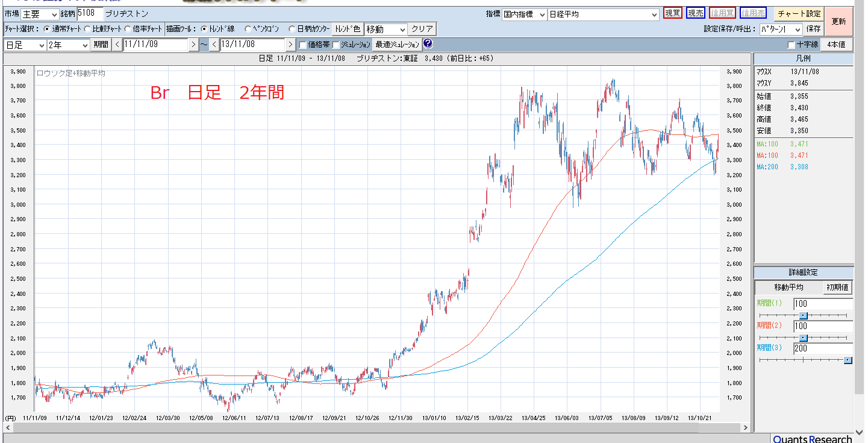This screenshot has width=868, height=443.
Task: Click 詳細設定 panel header
Action: tap(804, 272)
